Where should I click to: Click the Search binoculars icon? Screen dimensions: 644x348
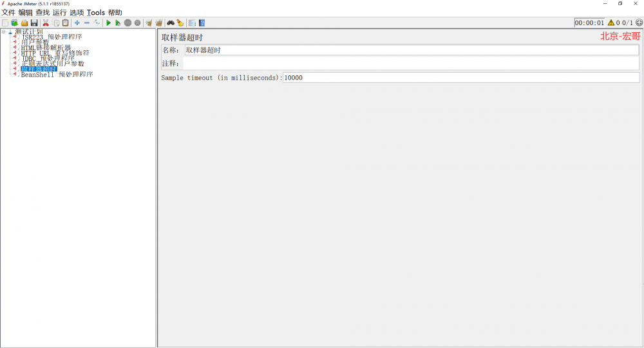[x=171, y=23]
